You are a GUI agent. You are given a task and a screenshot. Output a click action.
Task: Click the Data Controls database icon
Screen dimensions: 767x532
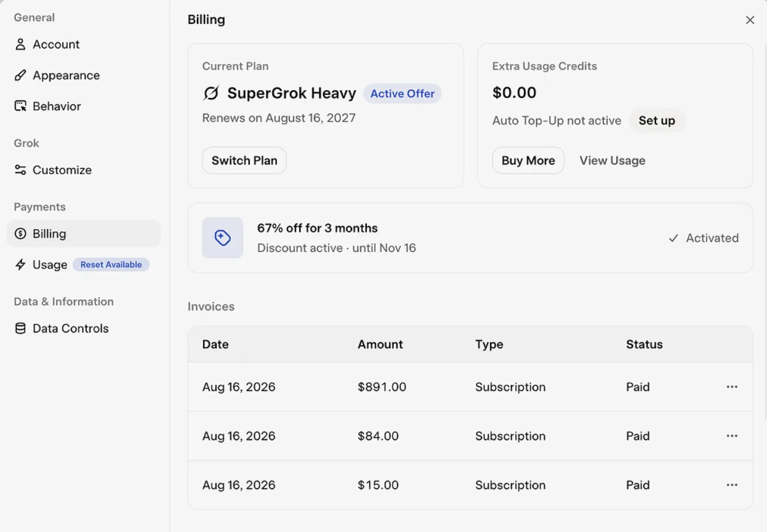(20, 328)
